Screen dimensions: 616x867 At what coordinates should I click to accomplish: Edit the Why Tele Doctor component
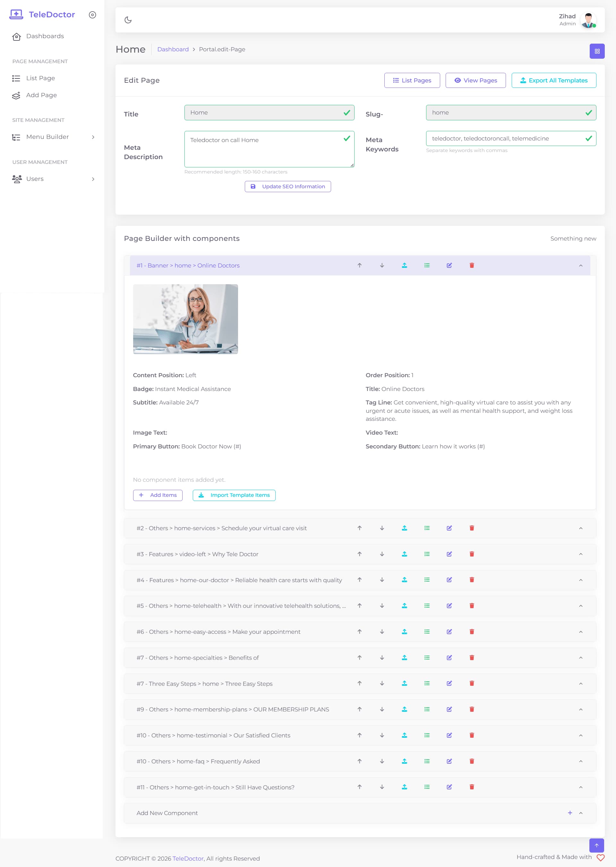[449, 554]
